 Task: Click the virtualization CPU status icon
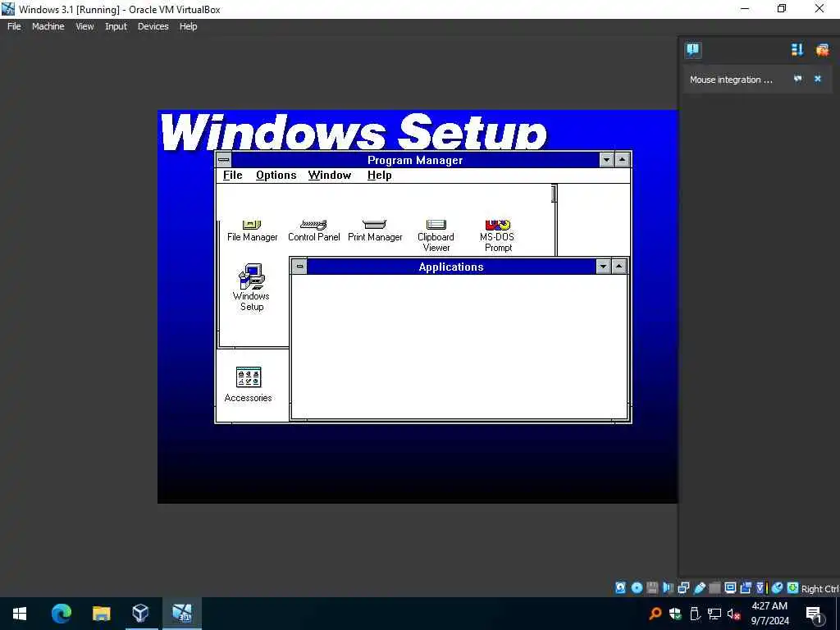[760, 587]
